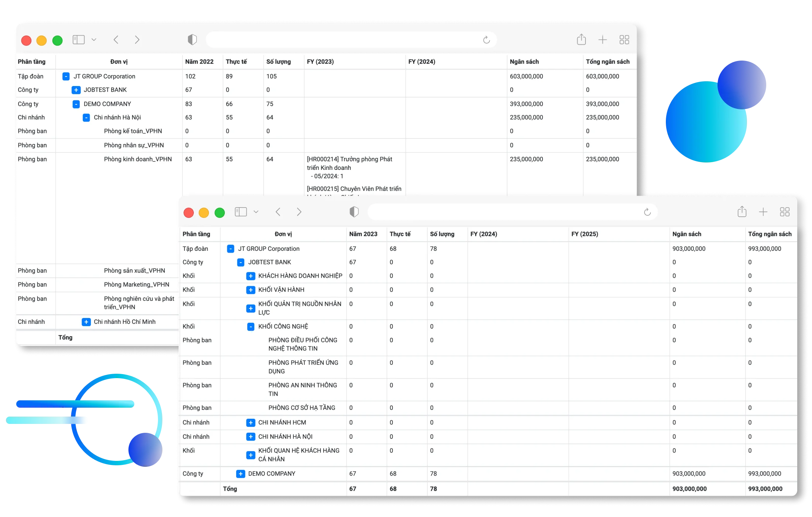The width and height of the screenshot is (812, 517).
Task: Collapse KHỐI CÔNG NGHỆ row
Action: pos(251,327)
